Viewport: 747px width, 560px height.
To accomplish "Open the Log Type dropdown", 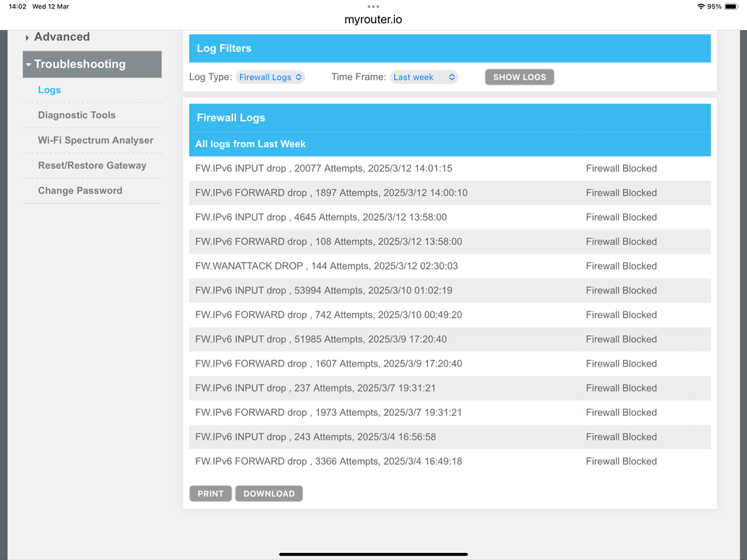I will [x=270, y=77].
